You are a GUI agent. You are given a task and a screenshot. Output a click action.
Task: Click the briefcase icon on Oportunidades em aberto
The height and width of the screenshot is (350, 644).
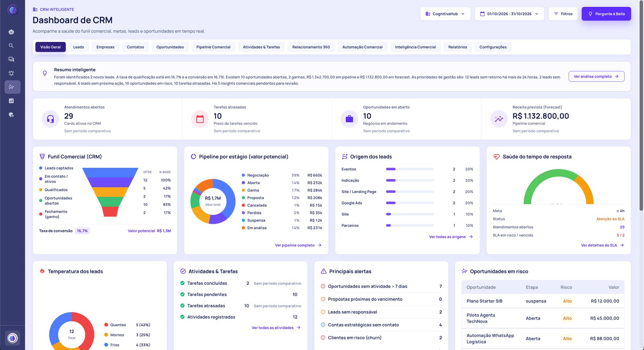pos(349,119)
